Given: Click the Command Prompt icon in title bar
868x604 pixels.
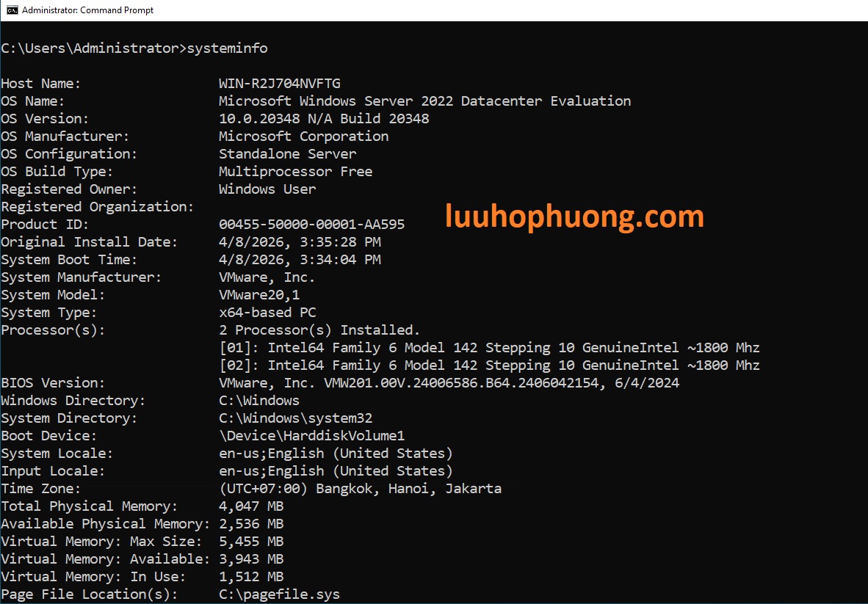Looking at the screenshot, I should (x=12, y=10).
